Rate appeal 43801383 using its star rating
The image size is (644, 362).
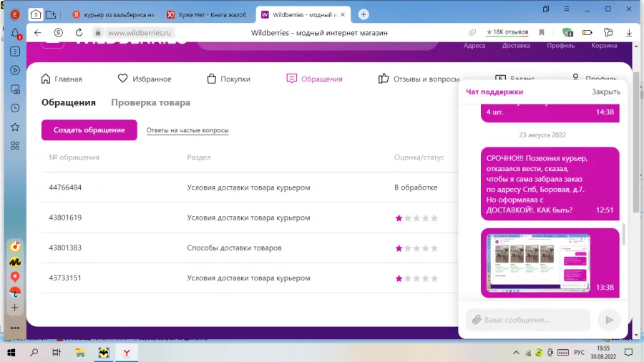[x=416, y=248]
